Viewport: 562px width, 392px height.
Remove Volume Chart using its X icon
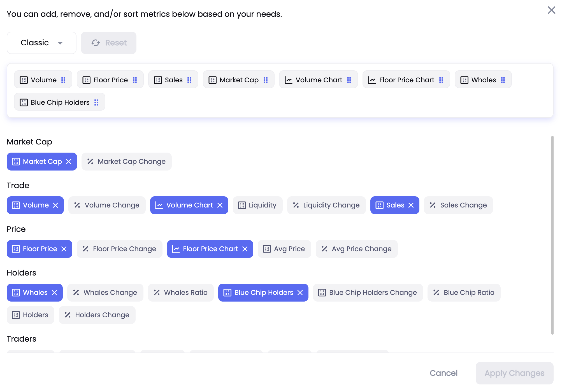[x=220, y=205]
